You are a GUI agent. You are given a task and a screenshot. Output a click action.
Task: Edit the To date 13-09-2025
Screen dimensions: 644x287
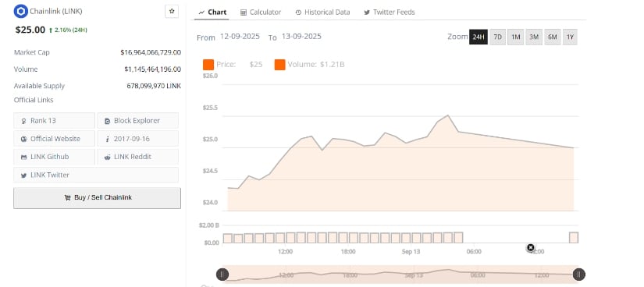tap(301, 36)
